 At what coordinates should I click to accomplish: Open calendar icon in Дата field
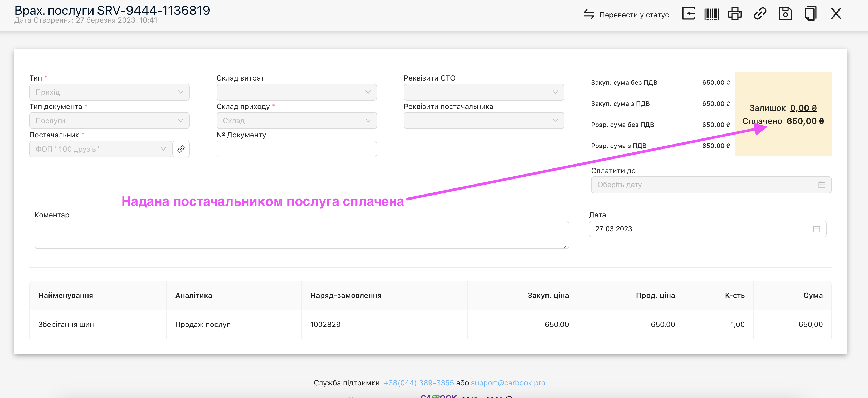point(816,229)
